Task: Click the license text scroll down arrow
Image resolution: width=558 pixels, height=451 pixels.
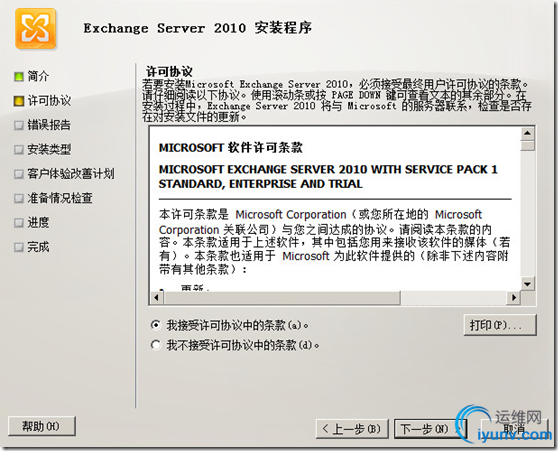Action: 527,284
